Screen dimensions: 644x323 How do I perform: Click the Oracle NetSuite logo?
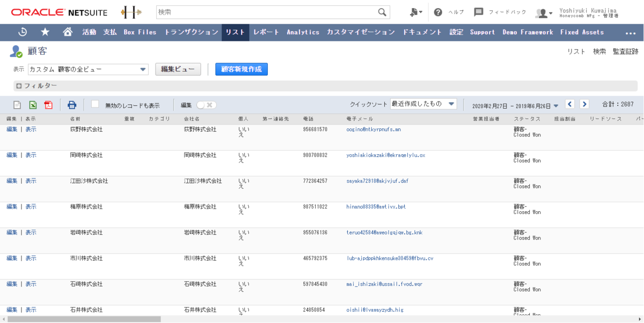click(59, 12)
